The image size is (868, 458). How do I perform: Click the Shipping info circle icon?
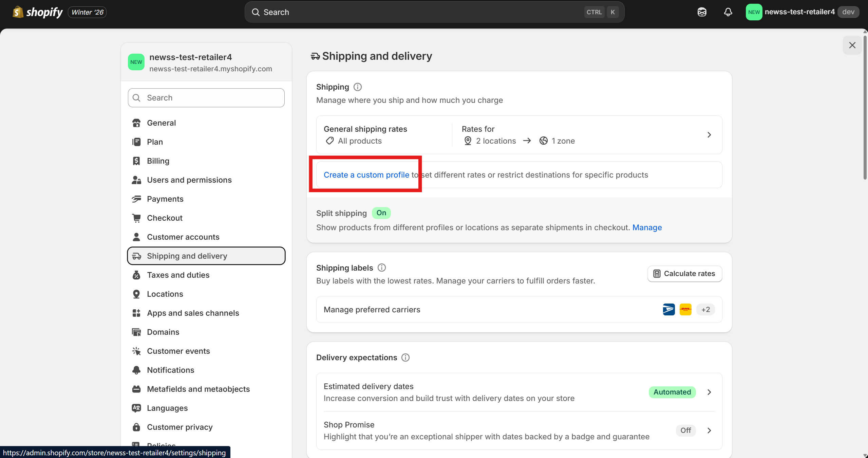358,87
